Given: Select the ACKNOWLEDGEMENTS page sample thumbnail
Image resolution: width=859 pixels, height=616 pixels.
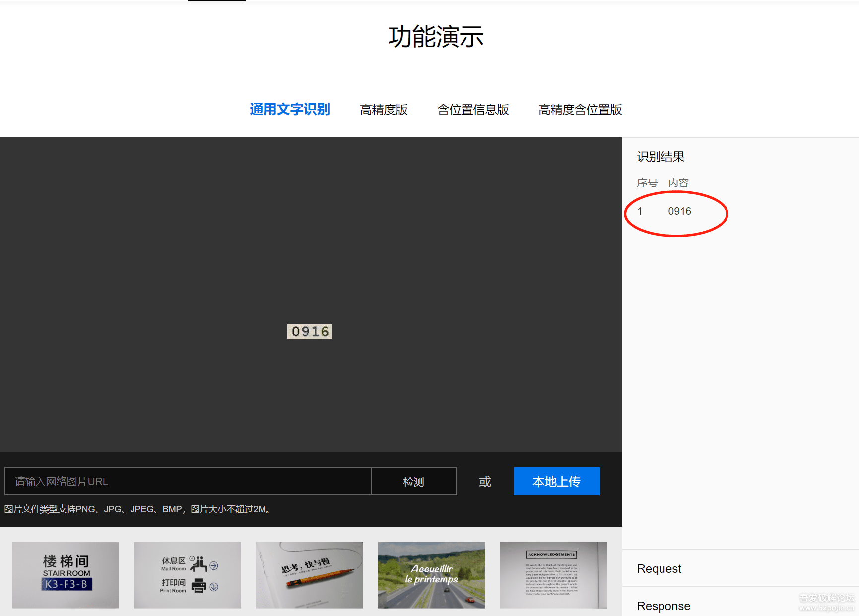Looking at the screenshot, I should pyautogui.click(x=554, y=575).
